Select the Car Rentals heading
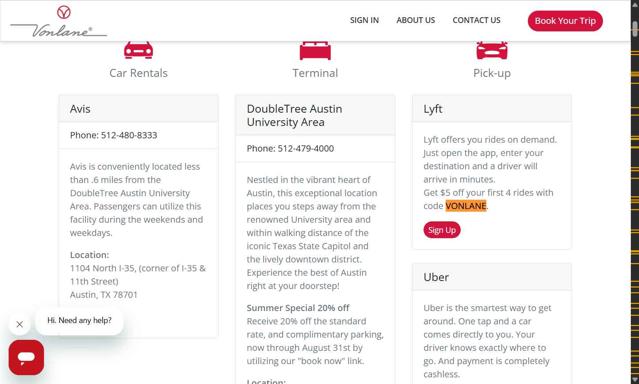 [139, 73]
